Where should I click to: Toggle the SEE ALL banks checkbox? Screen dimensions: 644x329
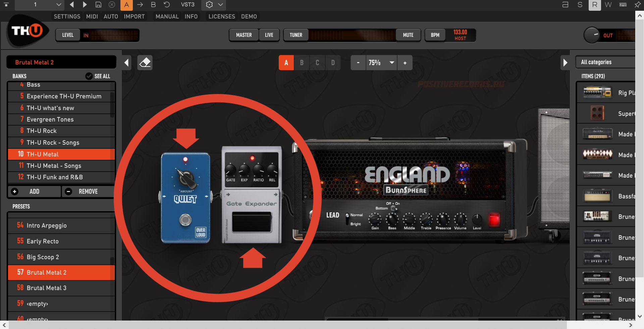89,76
